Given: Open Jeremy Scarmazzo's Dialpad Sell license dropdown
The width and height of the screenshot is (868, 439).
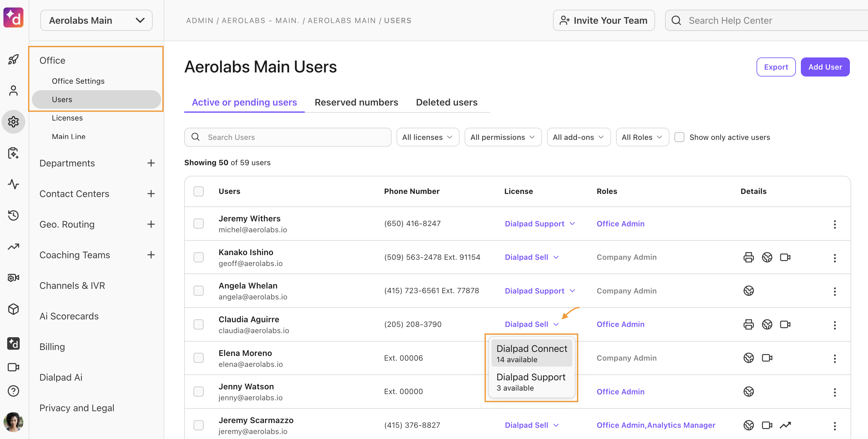Looking at the screenshot, I should (x=532, y=425).
